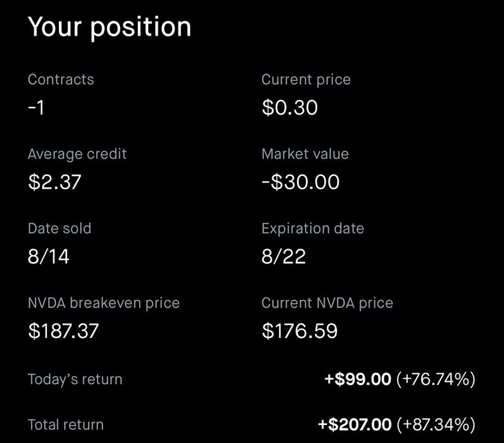Select the $2.37 average credit value

[x=55, y=182]
